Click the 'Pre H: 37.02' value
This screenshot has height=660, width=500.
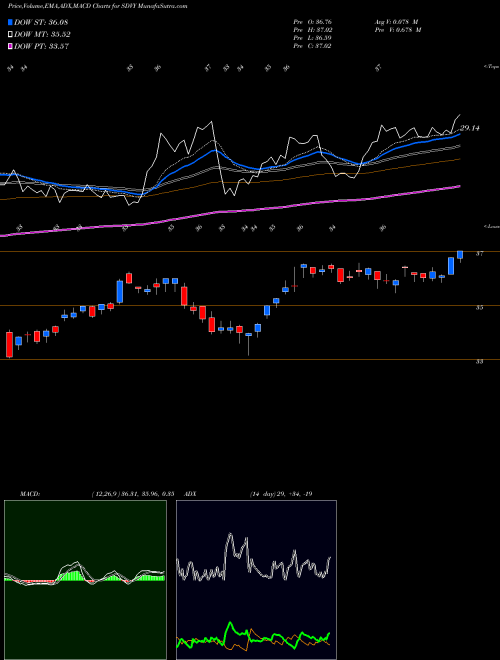pyautogui.click(x=312, y=30)
